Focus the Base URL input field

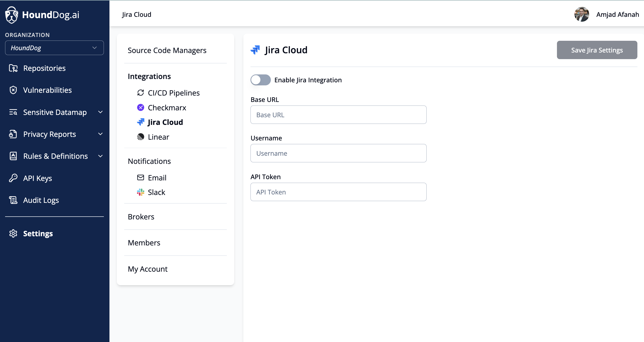pyautogui.click(x=338, y=115)
